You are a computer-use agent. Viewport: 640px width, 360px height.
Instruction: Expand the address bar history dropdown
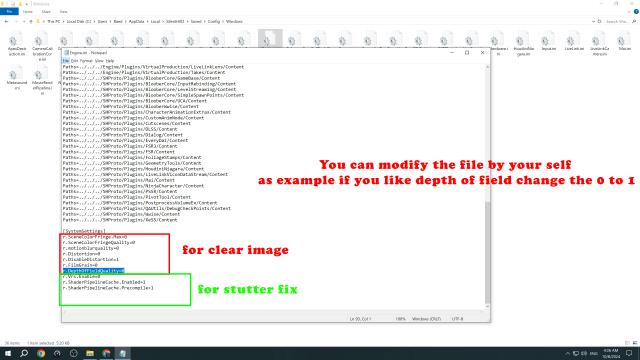click(593, 21)
